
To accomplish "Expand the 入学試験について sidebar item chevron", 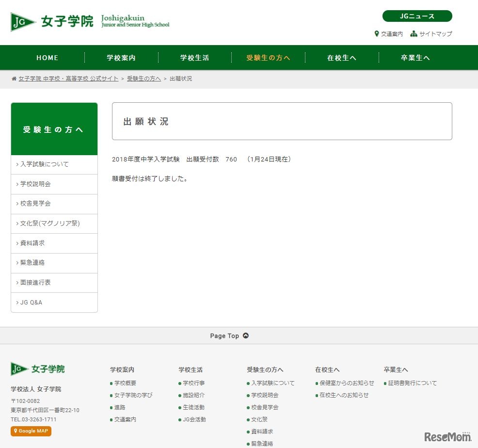I will (17, 164).
